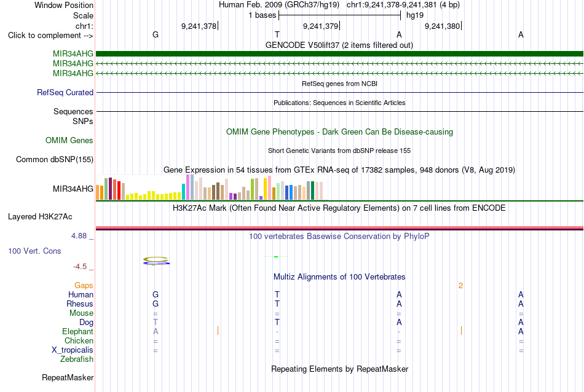Open the GTEx Gene Expression in 54 tissues title
The image size is (584, 392).
(x=339, y=170)
